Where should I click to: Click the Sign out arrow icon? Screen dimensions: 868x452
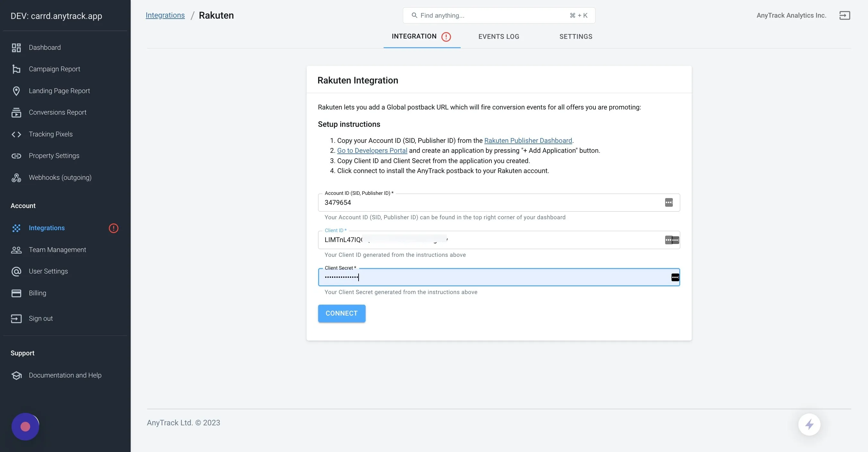coord(16,319)
